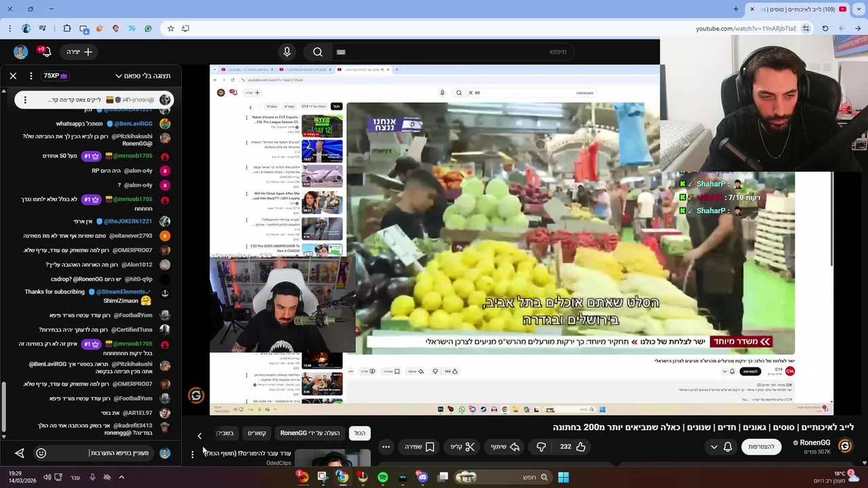Screen dimensions: 868x488
Task: Click the browser address bar URL
Action: 746,28
